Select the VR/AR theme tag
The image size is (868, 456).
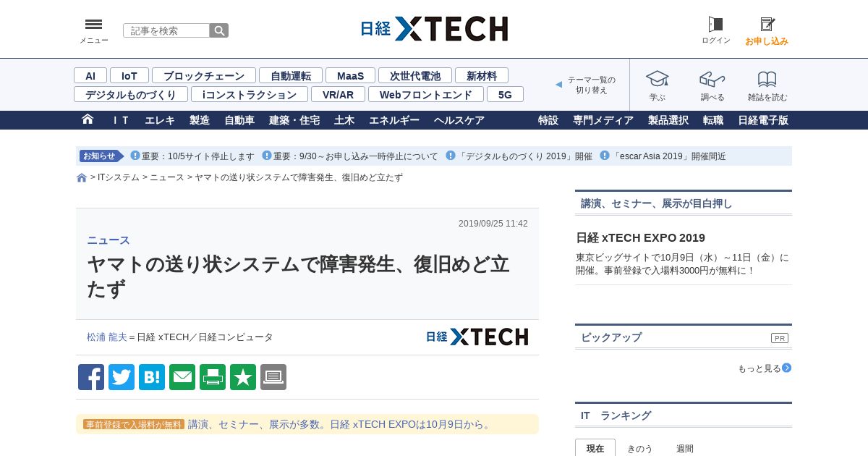(x=338, y=94)
